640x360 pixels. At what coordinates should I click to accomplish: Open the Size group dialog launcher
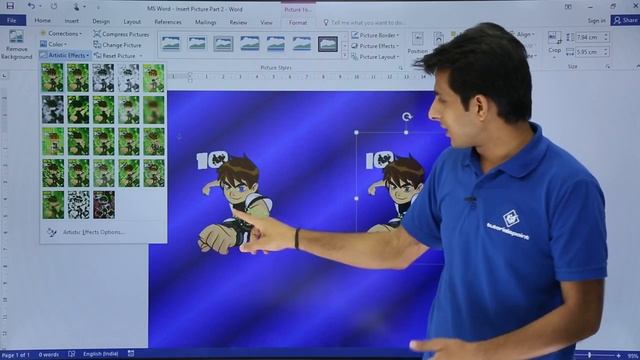608,67
